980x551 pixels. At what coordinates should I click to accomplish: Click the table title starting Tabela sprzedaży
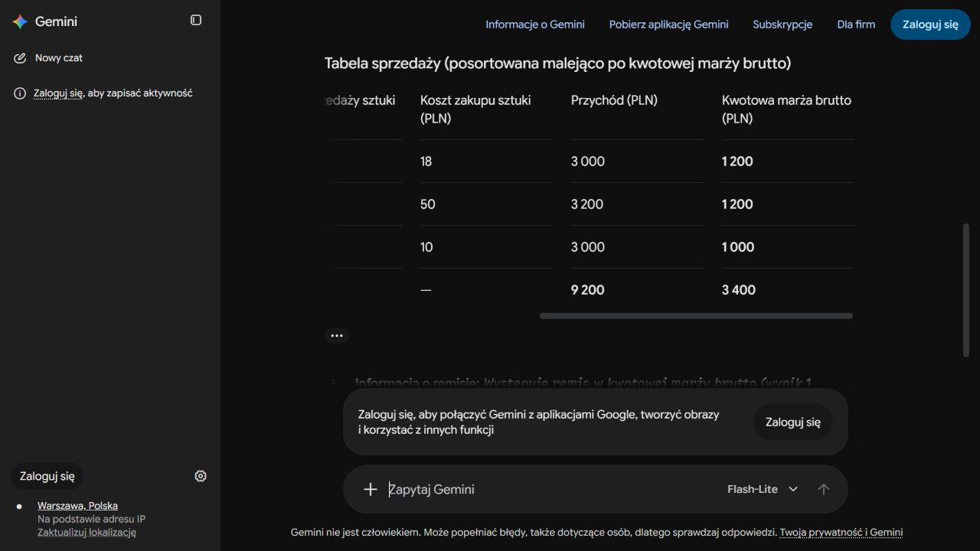point(557,64)
